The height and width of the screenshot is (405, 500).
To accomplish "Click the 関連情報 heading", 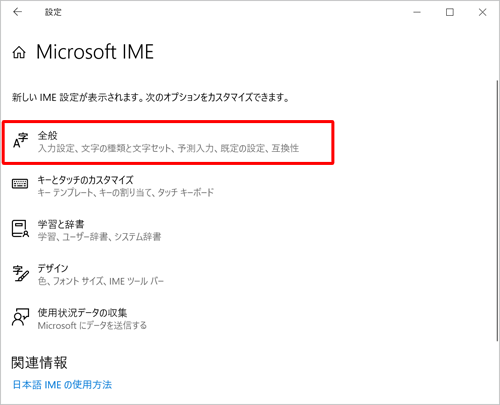I will click(39, 363).
